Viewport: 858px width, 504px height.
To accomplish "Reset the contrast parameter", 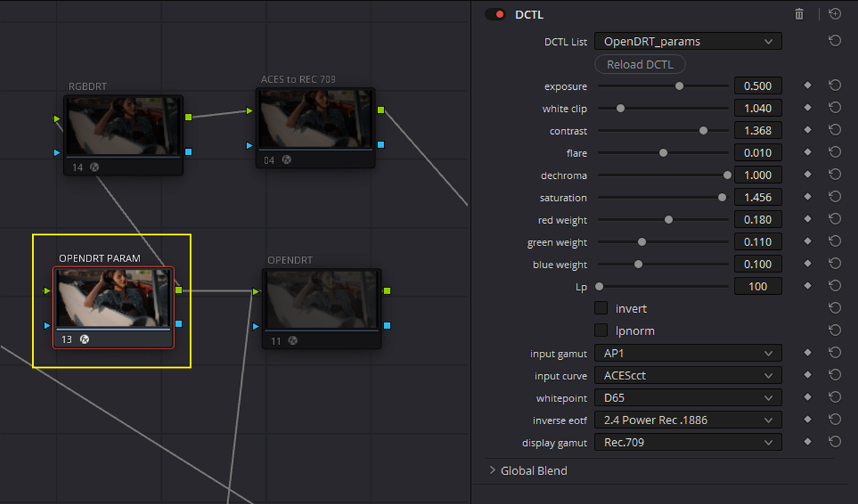I will (835, 130).
